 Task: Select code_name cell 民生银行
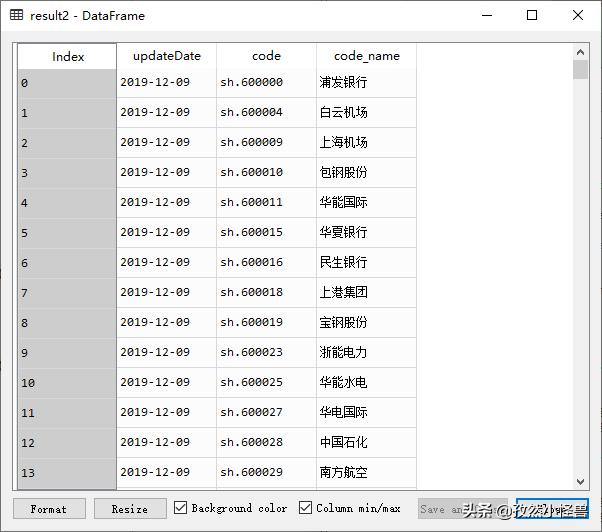pos(367,262)
